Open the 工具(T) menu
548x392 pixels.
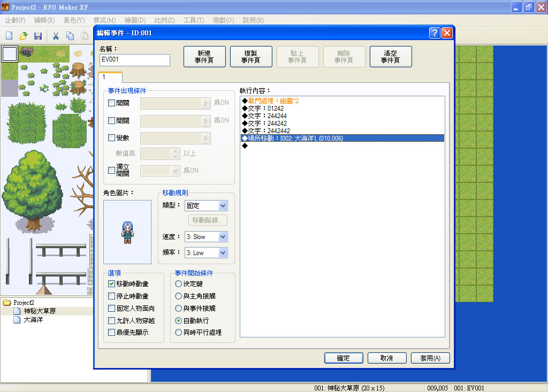pos(194,20)
